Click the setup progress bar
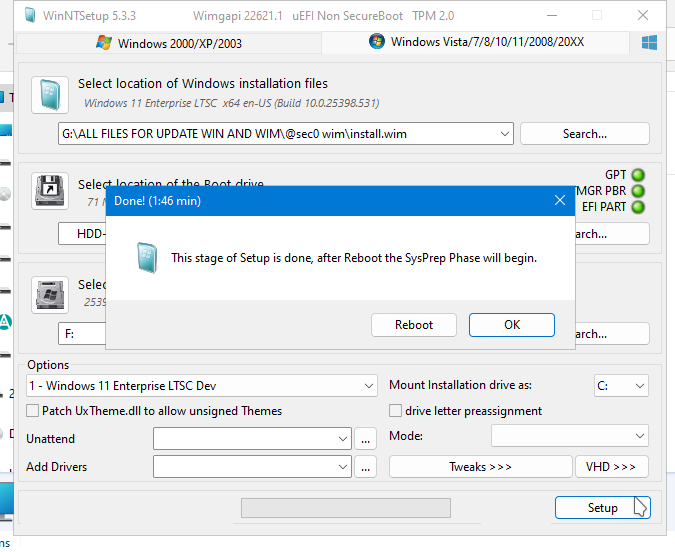Image resolution: width=675 pixels, height=552 pixels. 346,508
